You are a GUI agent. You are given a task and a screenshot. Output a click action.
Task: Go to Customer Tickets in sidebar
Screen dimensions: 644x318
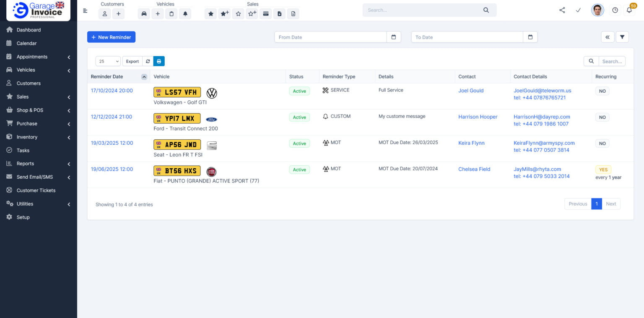pos(36,190)
